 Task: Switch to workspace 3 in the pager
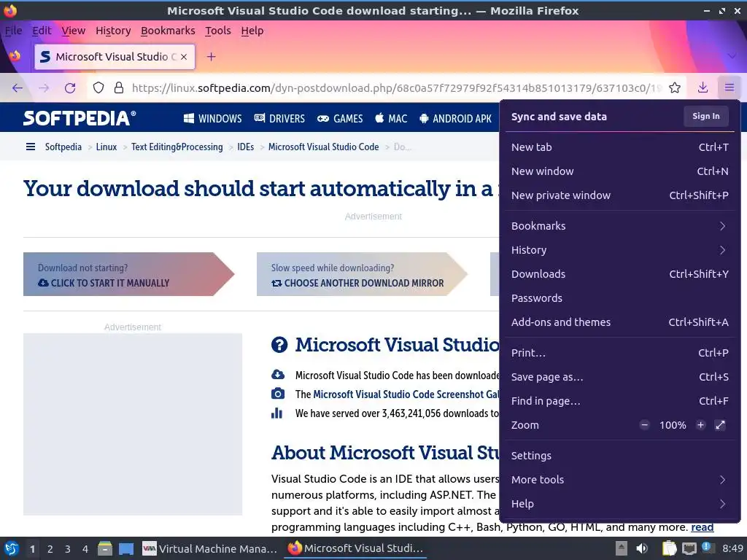(68, 549)
